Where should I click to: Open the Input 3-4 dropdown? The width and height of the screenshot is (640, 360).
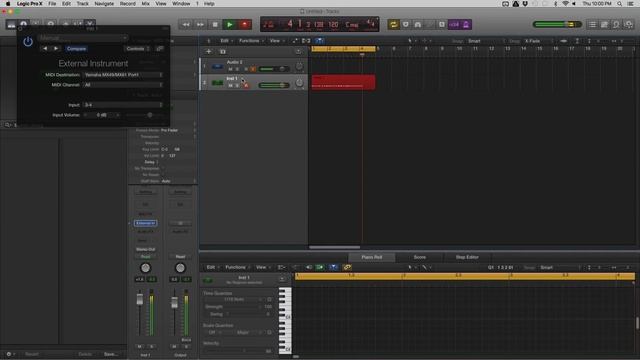[123, 105]
